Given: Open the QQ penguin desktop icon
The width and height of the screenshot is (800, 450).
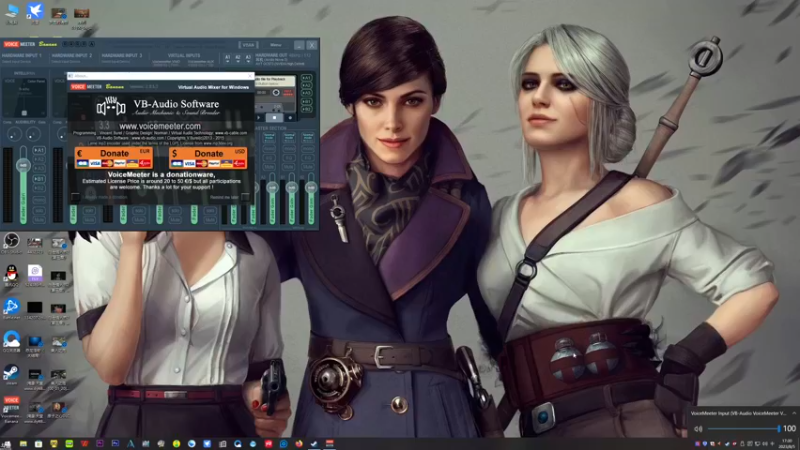Looking at the screenshot, I should 11,276.
